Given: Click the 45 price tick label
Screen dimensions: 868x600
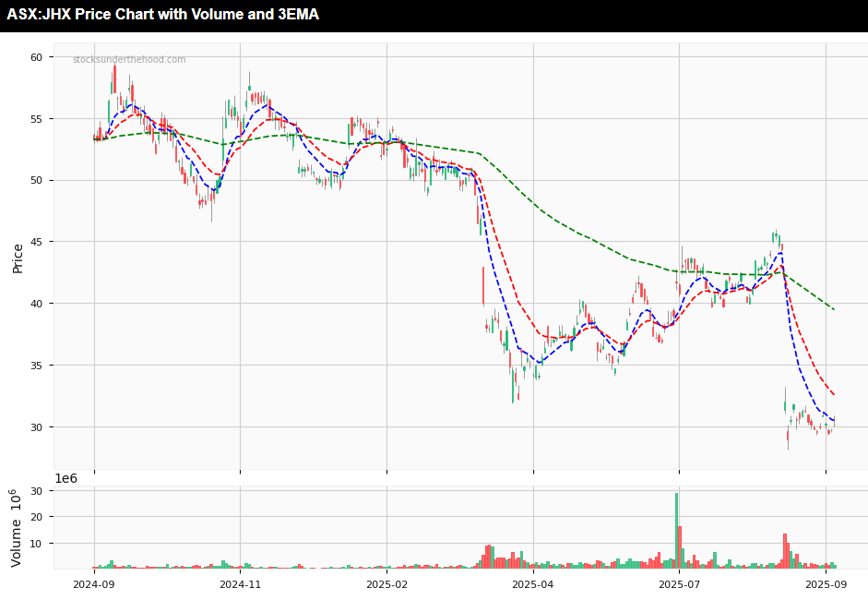Looking at the screenshot, I should 36,242.
